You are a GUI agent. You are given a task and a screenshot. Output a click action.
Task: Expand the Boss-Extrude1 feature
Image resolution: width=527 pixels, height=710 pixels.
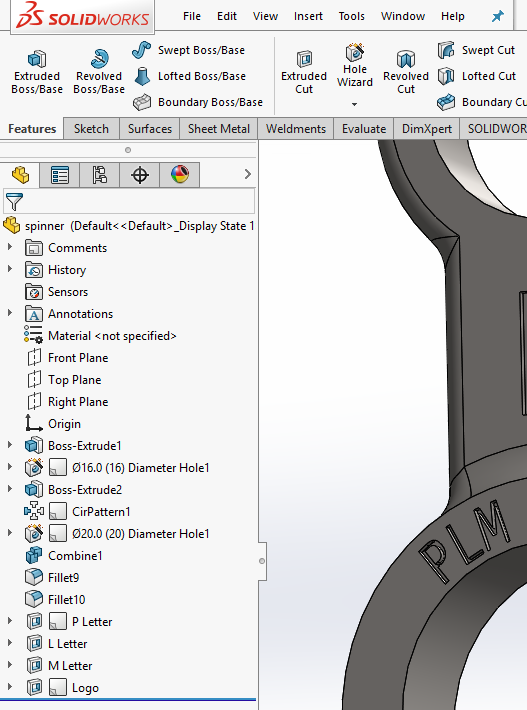[10, 445]
